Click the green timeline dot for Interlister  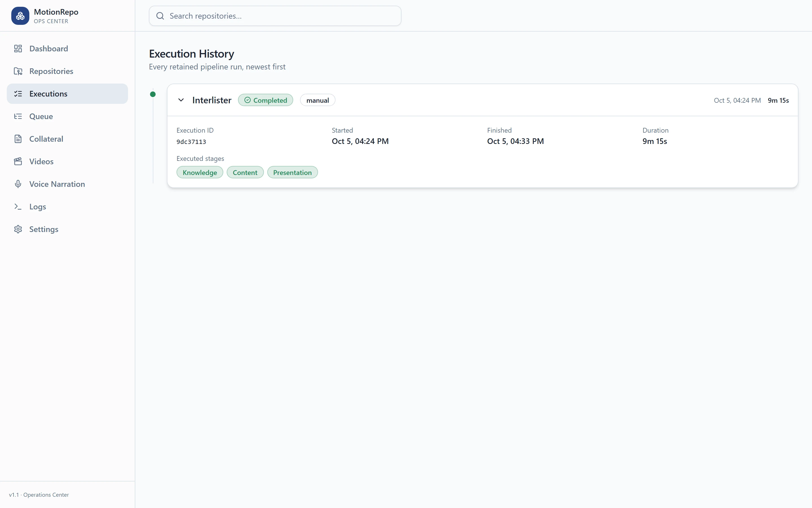153,95
